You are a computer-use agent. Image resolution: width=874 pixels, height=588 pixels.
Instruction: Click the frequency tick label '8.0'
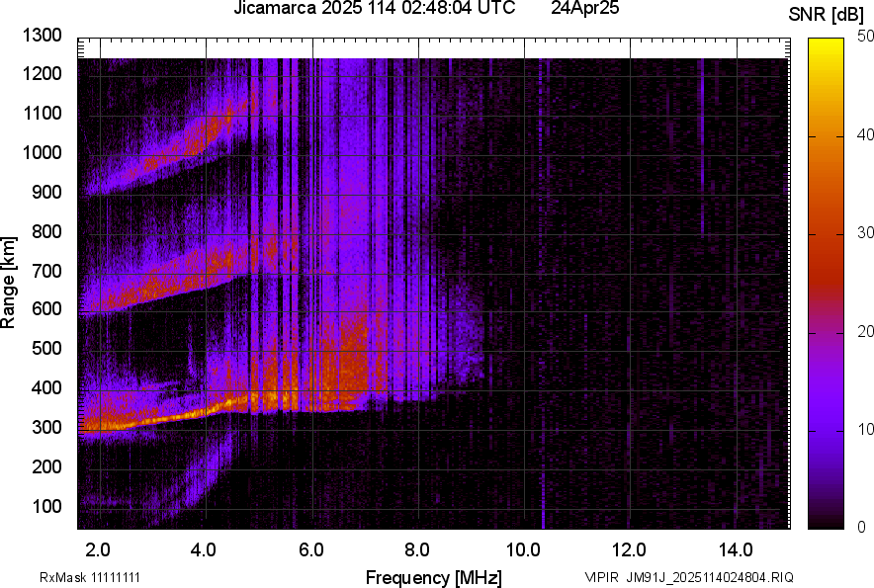point(417,550)
